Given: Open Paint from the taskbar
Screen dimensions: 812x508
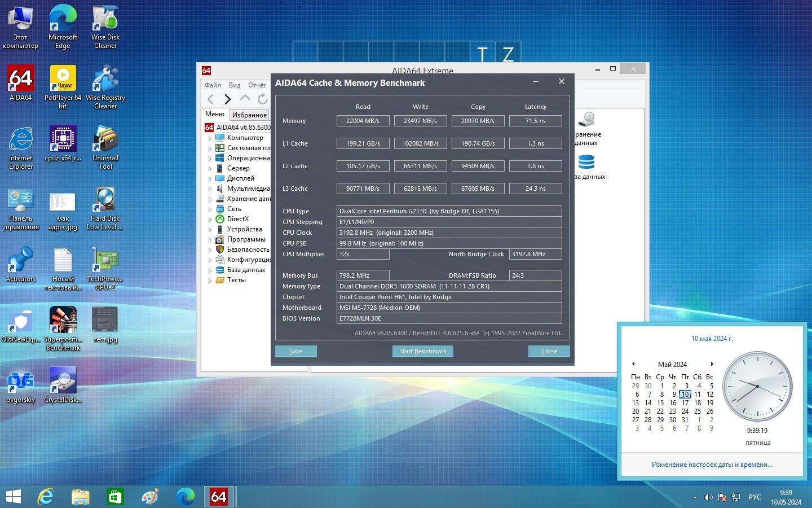Looking at the screenshot, I should [x=150, y=497].
